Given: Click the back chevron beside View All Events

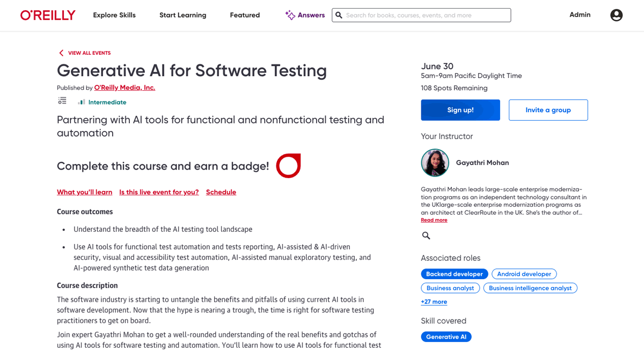Looking at the screenshot, I should pyautogui.click(x=61, y=53).
